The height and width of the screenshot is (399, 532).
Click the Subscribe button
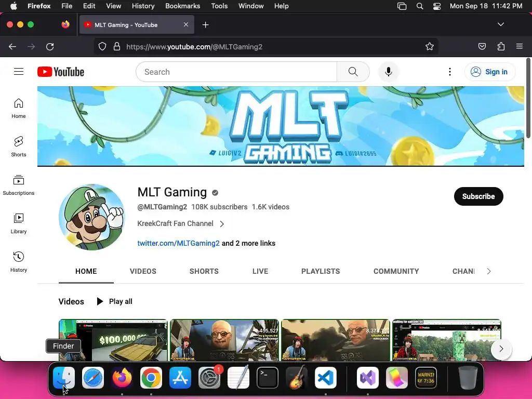[478, 196]
